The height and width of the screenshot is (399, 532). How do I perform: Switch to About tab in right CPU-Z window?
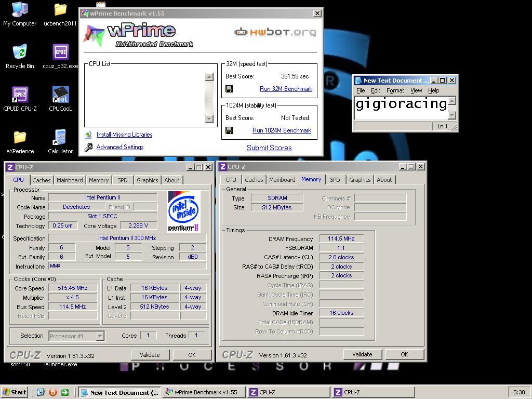click(384, 180)
